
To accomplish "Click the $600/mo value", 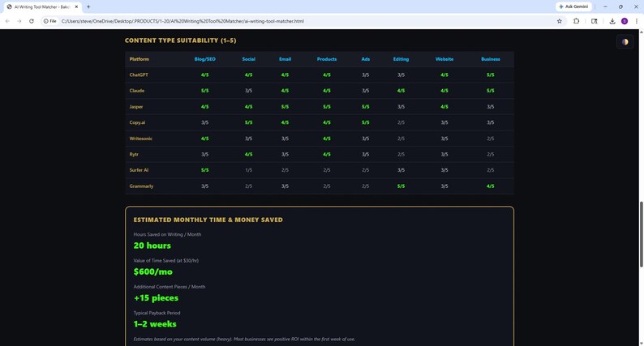I will coord(152,271).
